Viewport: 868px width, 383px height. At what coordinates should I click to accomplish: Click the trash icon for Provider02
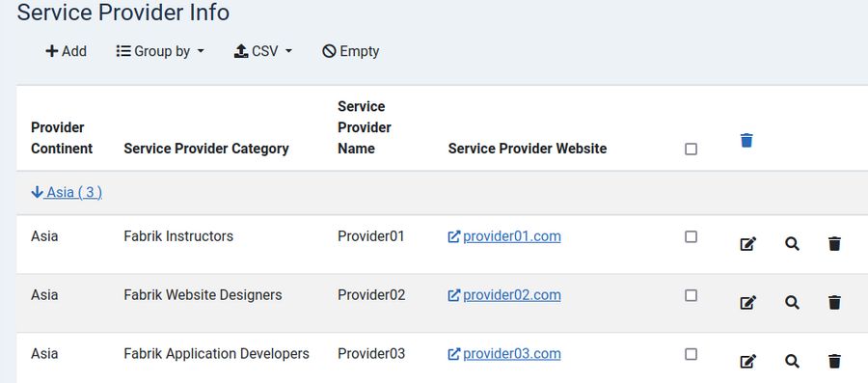[834, 302]
